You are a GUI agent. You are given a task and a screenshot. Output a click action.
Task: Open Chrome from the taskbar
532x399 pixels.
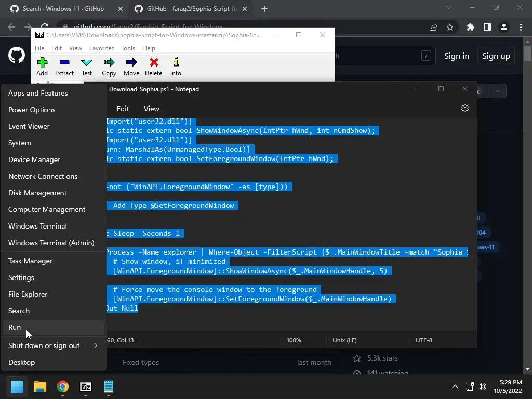63,387
